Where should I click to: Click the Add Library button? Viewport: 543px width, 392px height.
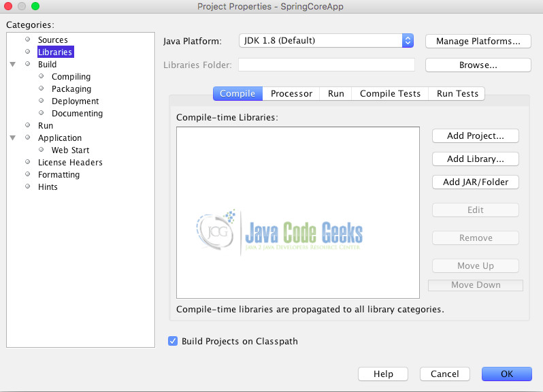tap(476, 159)
